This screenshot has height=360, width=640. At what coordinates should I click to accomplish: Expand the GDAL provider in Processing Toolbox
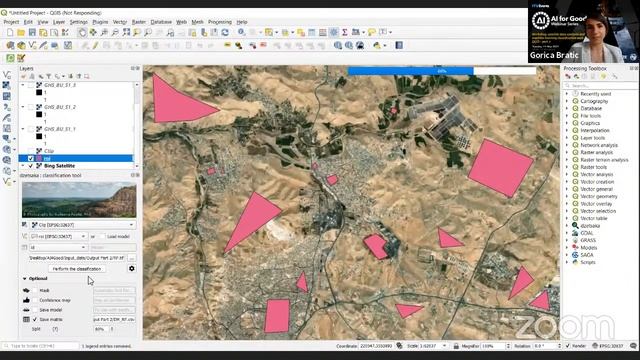coord(567,233)
